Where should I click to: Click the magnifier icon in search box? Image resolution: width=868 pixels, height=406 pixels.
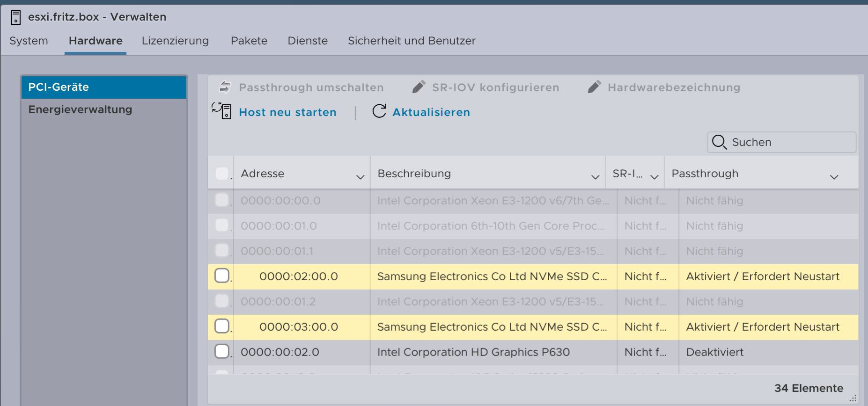point(719,142)
